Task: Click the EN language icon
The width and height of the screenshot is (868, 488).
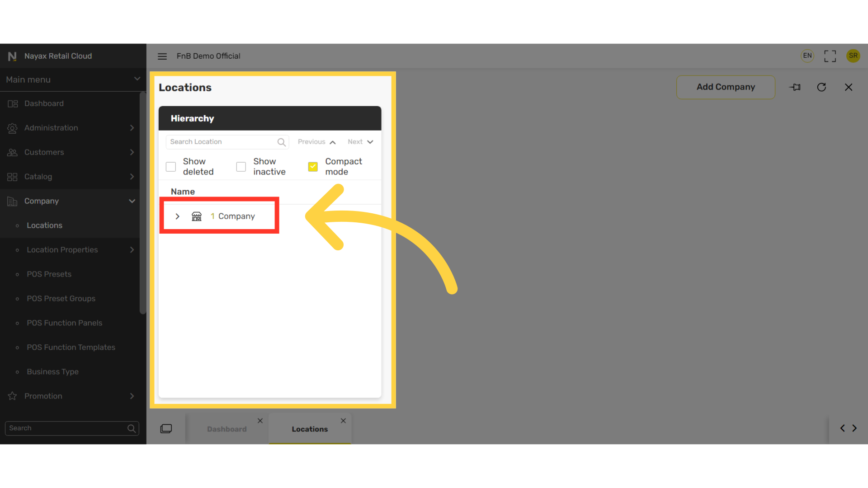Action: coord(807,56)
